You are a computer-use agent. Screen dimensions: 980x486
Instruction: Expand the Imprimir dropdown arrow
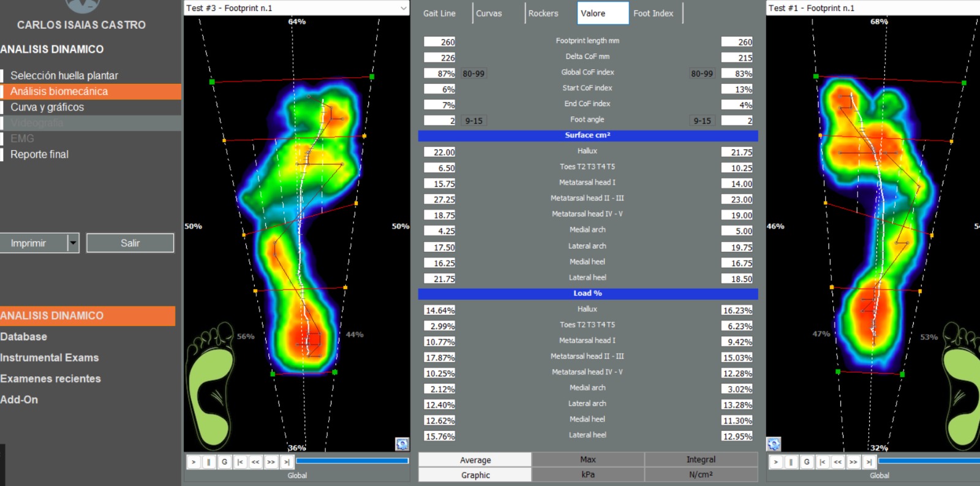pos(73,243)
